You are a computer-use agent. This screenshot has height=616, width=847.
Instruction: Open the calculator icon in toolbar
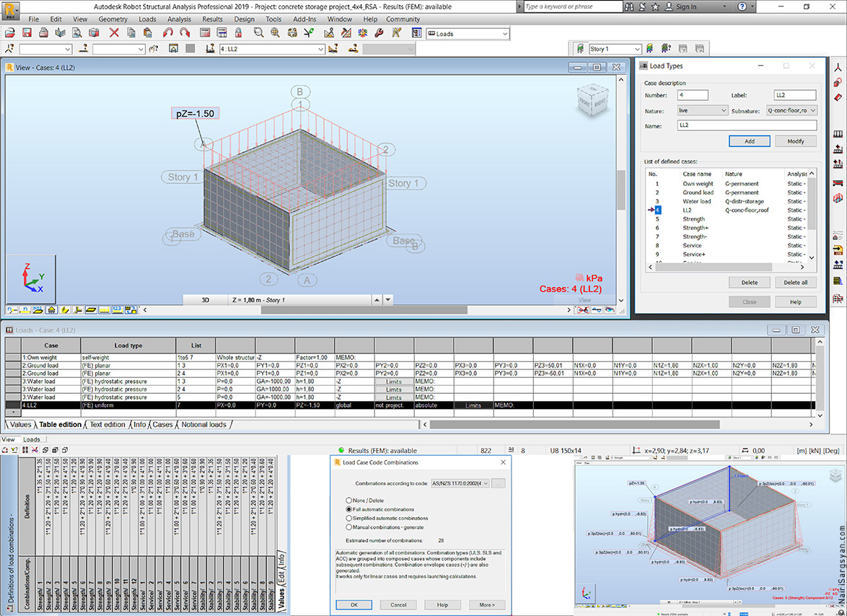click(x=205, y=33)
